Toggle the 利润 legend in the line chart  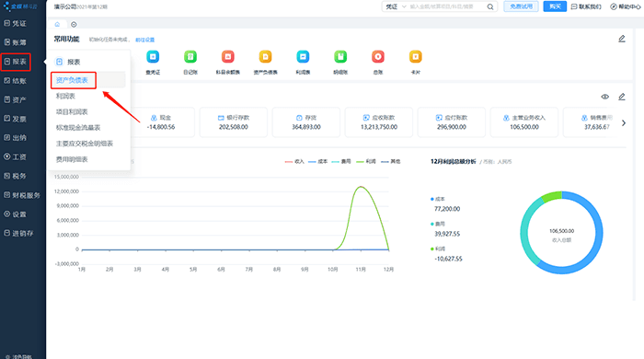tap(366, 161)
